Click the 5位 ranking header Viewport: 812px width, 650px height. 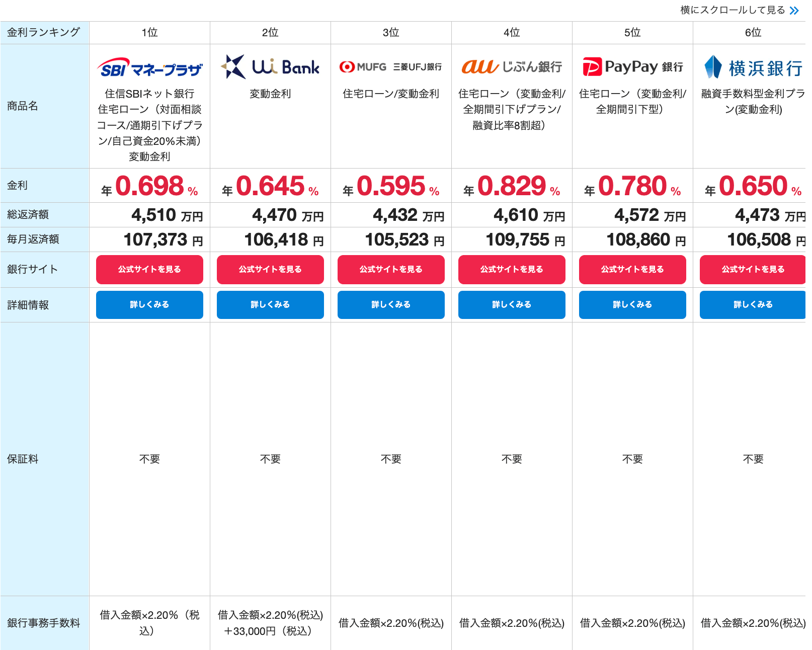[x=632, y=33]
